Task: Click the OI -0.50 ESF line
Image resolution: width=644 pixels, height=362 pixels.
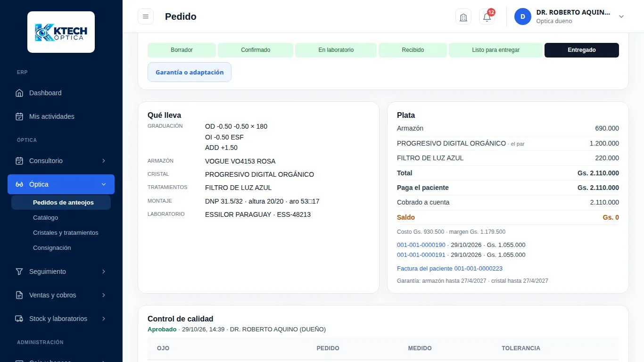Action: (x=224, y=137)
